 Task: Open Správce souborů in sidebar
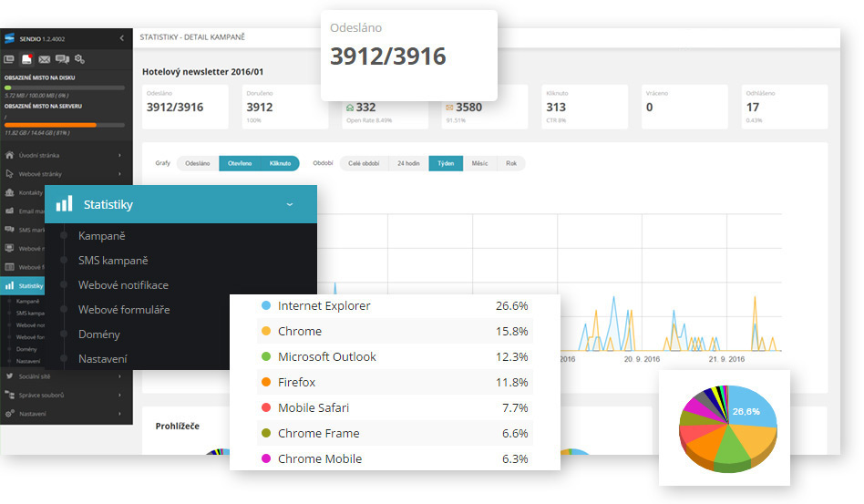[x=41, y=396]
